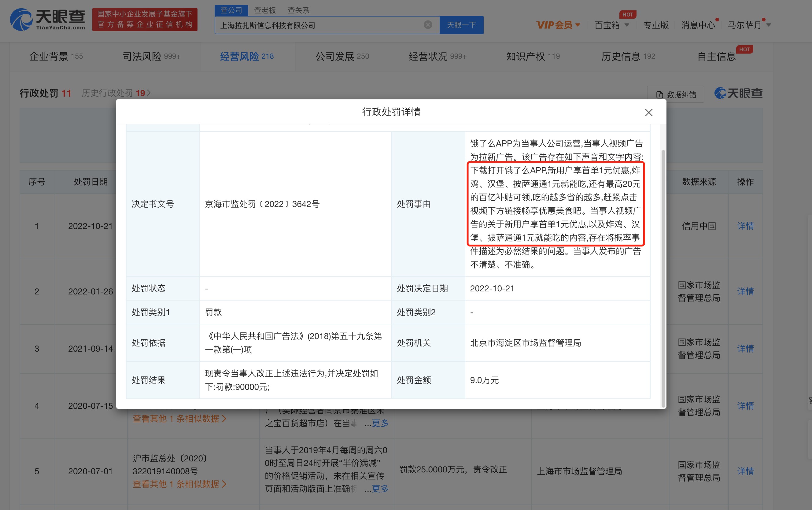Clear the search box with the x icon
812x510 pixels.
tap(428, 25)
